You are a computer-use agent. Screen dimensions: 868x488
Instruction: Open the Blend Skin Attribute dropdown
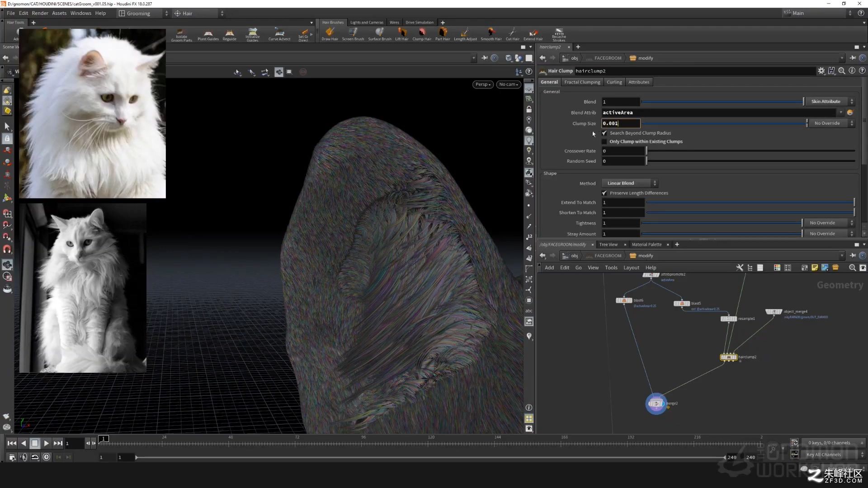point(830,102)
